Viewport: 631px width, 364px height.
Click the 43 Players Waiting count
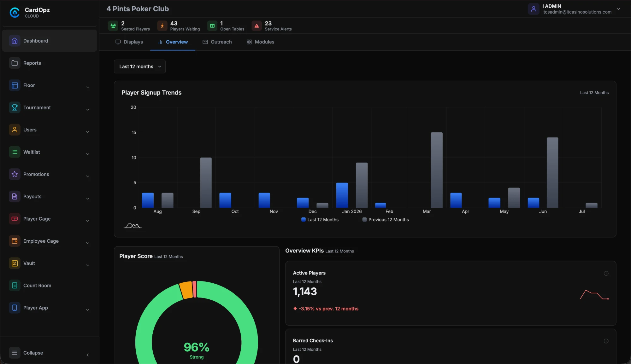pyautogui.click(x=174, y=23)
